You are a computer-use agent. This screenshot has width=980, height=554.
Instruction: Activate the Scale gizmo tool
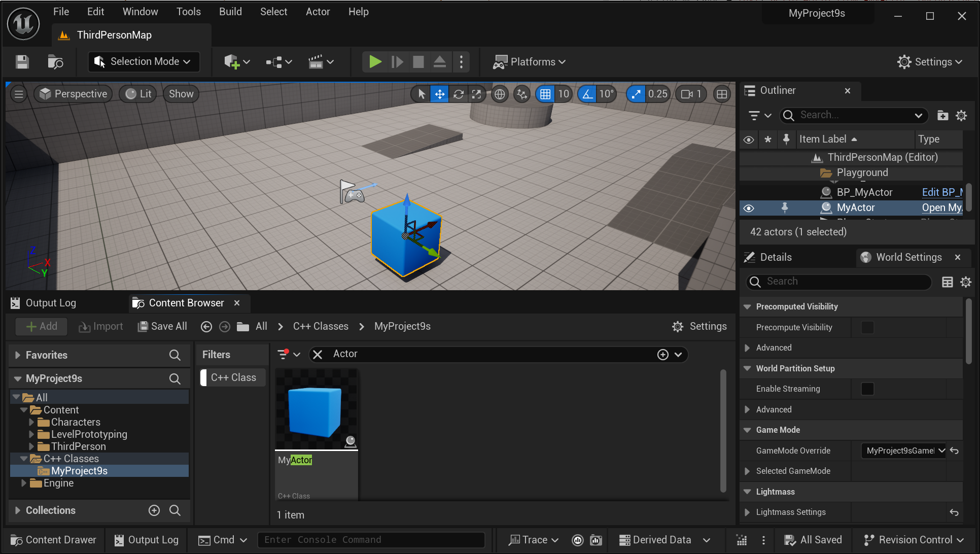(476, 94)
